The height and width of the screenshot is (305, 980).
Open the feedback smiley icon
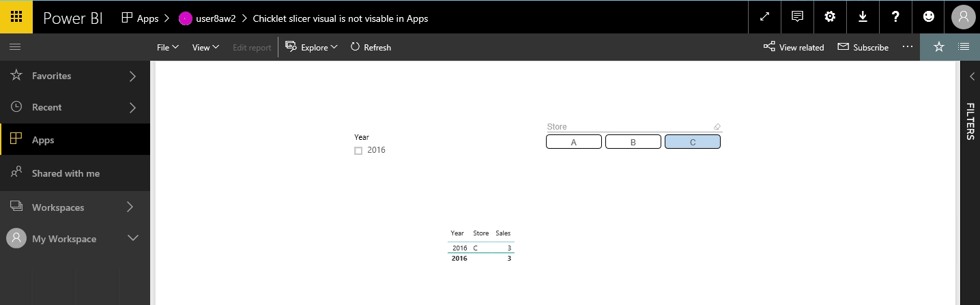[x=928, y=17]
